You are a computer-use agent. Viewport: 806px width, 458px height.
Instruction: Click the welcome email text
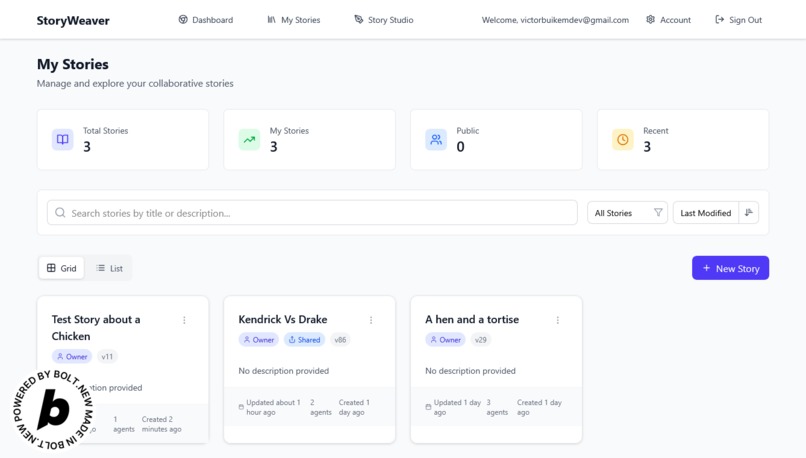pyautogui.click(x=555, y=20)
